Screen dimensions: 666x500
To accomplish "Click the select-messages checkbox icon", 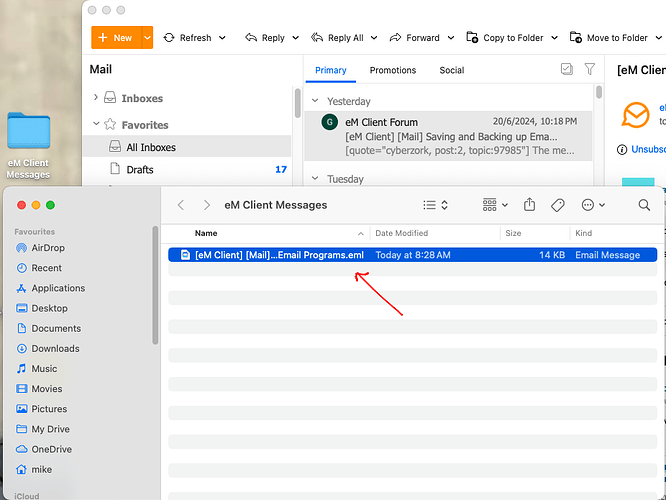I will pyautogui.click(x=567, y=69).
